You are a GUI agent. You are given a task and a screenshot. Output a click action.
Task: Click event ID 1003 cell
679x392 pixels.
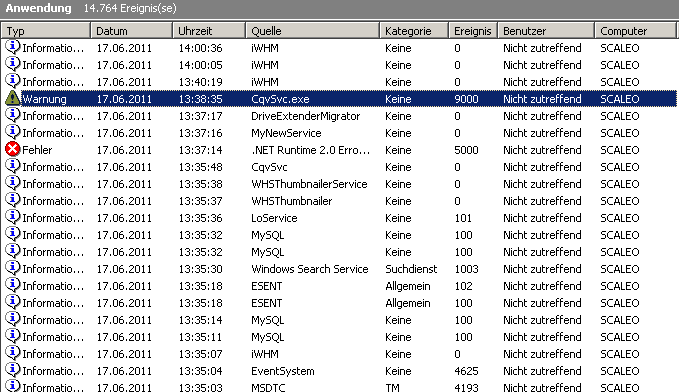click(x=466, y=269)
